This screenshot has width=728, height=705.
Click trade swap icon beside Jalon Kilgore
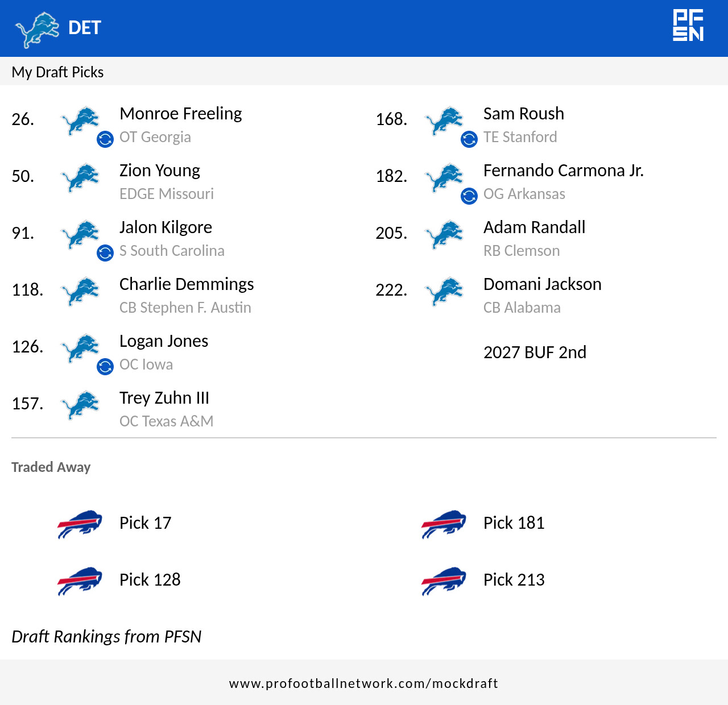point(105,253)
